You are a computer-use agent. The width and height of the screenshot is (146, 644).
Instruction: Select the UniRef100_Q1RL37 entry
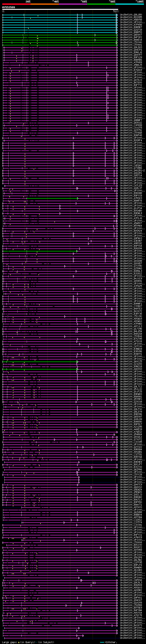click(131, 188)
